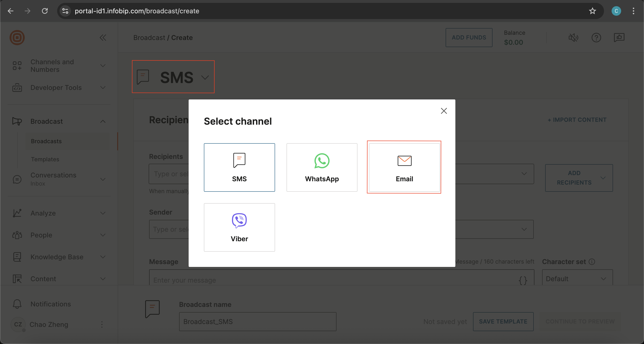Click Add Funds button
Viewport: 644px width, 344px height.
point(469,37)
